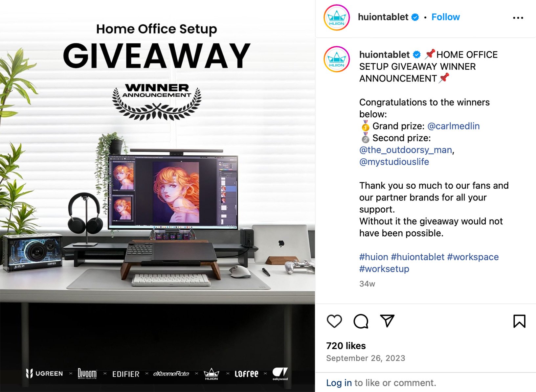Open @mystudiouslife profile mention

(394, 162)
